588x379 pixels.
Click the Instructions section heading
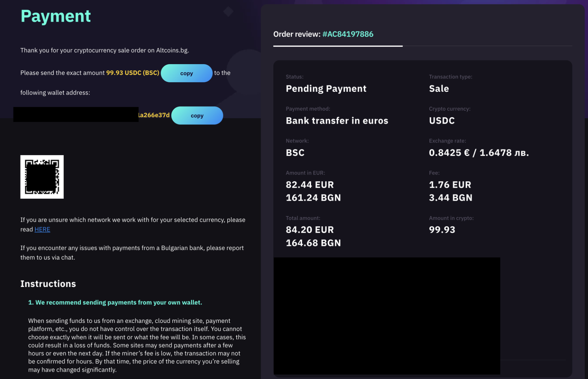(x=48, y=284)
